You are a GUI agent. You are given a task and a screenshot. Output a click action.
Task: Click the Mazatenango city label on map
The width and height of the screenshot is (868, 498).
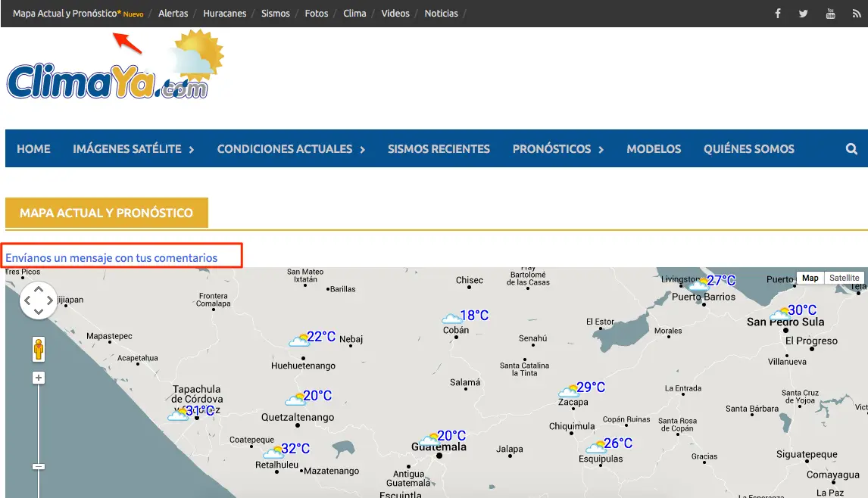[x=332, y=471]
